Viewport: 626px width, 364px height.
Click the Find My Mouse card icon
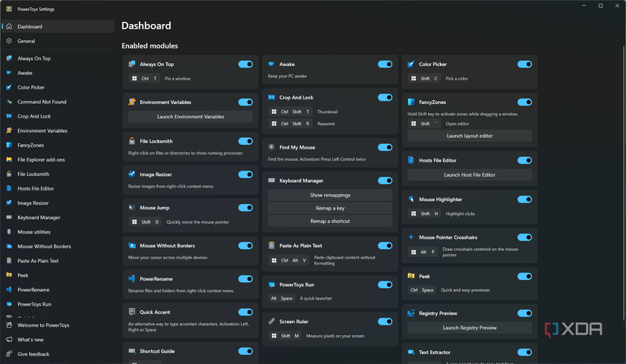(x=272, y=147)
